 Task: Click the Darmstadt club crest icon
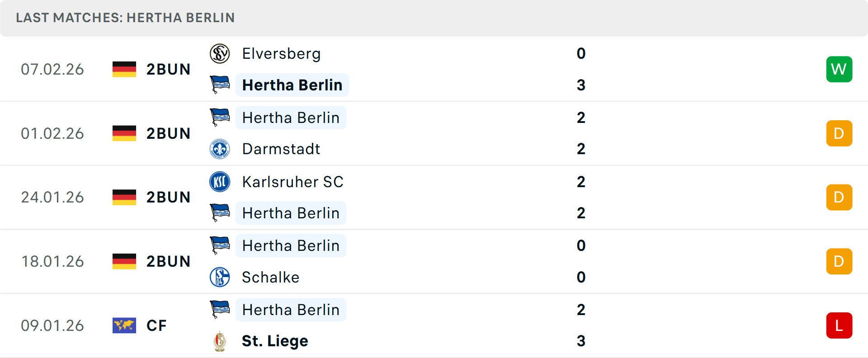click(x=220, y=149)
